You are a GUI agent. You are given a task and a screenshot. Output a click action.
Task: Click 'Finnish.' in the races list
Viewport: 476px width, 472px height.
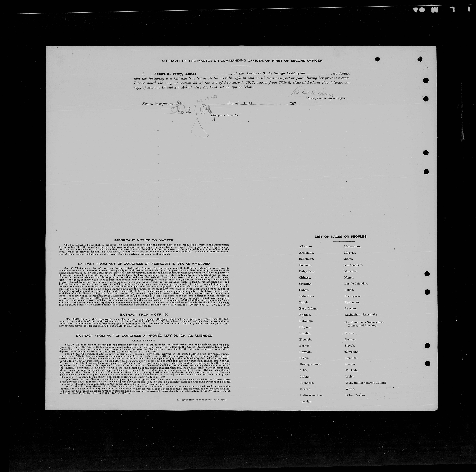[x=305, y=333]
